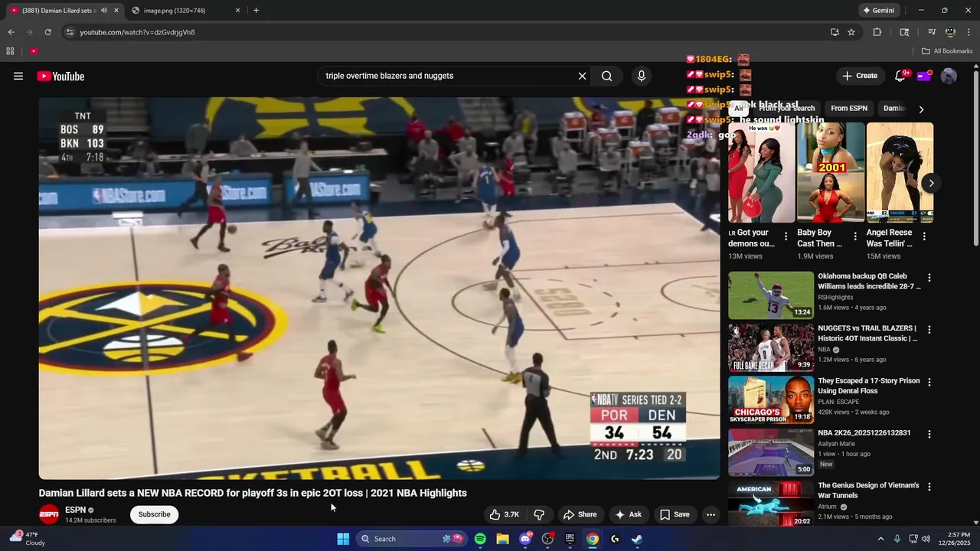Open the ESPN channel avatar

click(x=49, y=514)
